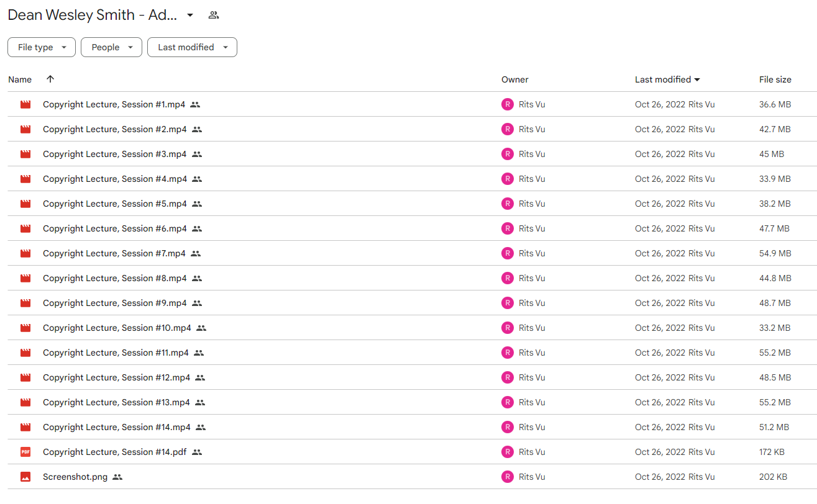
Task: Click video icon for Copyright Lecture Session #12.mp4
Action: pos(25,377)
